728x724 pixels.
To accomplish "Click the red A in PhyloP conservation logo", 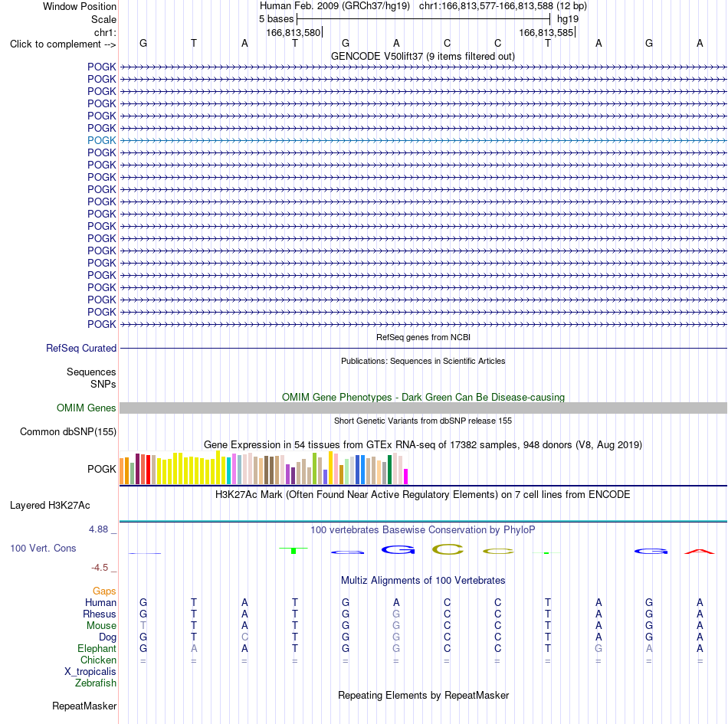I will tap(700, 552).
